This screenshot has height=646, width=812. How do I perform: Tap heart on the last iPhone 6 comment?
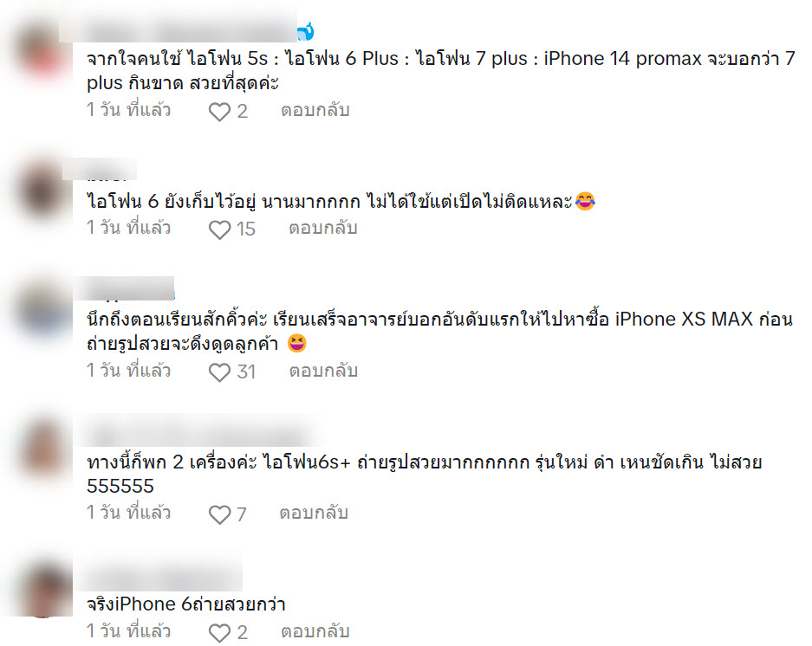click(219, 632)
